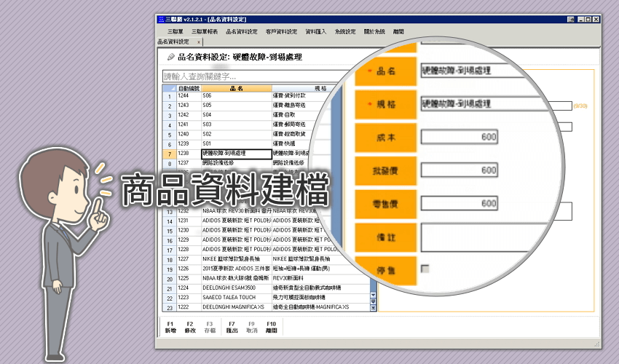Click the 飛力可觸控面板咖啡機 spec cell
619x364 pixels.
[320, 297]
